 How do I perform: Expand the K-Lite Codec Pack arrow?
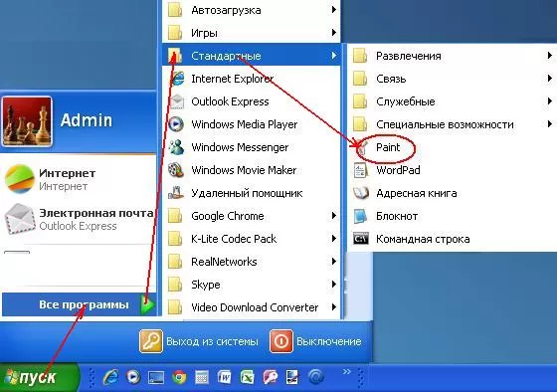pyautogui.click(x=333, y=239)
